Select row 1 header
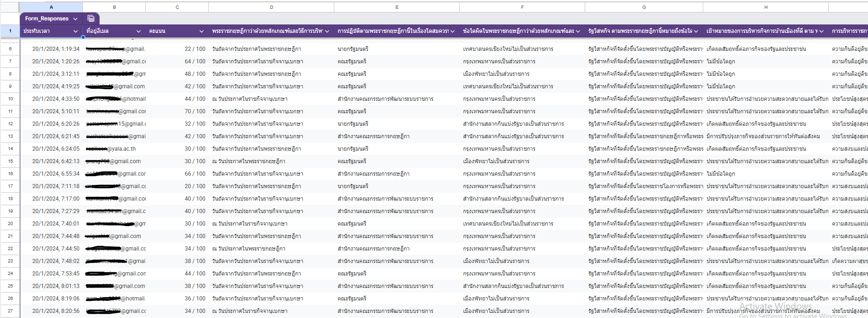 (x=10, y=31)
